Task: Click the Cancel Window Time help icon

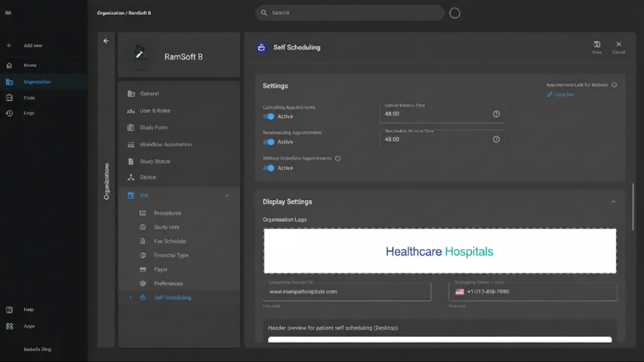Action: click(x=496, y=114)
